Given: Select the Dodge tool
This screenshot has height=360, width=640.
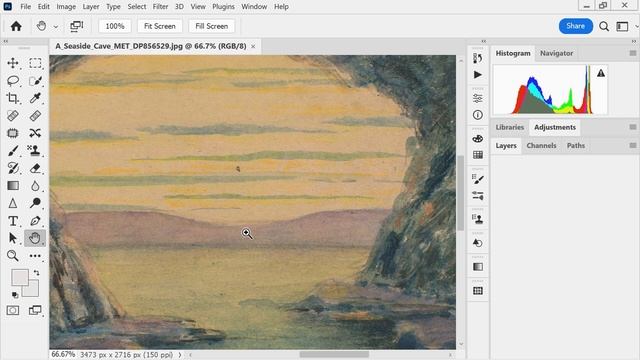Looking at the screenshot, I should click(x=35, y=203).
